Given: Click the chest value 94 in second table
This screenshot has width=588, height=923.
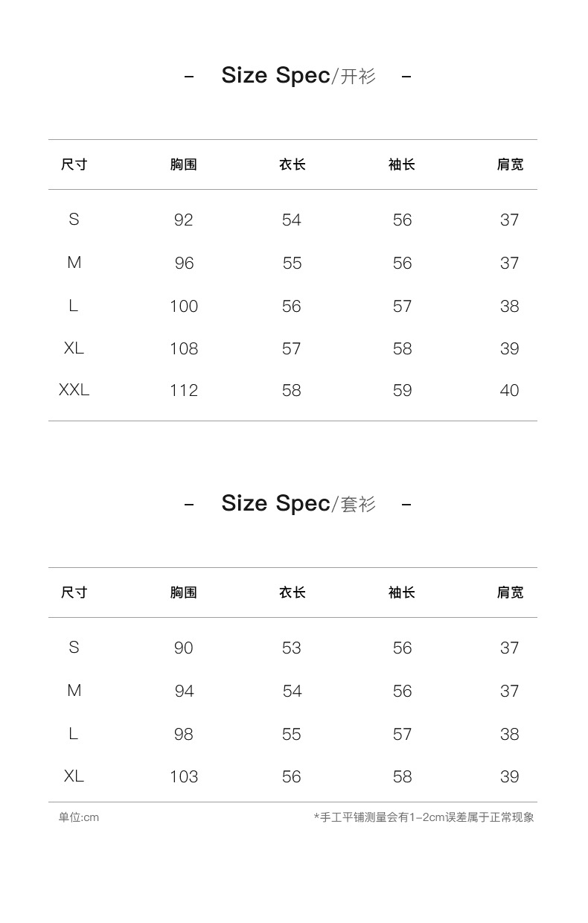Looking at the screenshot, I should (184, 691).
